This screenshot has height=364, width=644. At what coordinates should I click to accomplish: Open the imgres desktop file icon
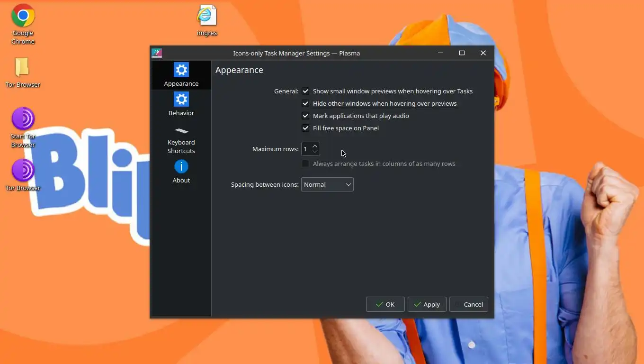207,21
